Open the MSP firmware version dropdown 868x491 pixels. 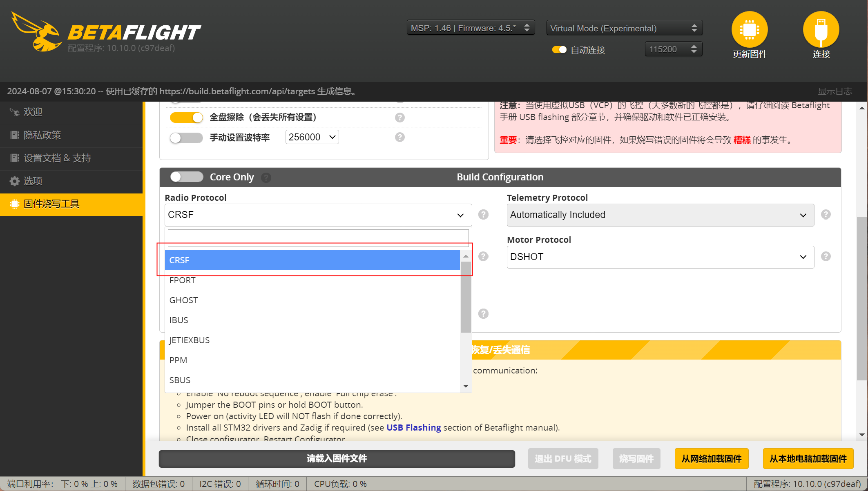point(471,28)
